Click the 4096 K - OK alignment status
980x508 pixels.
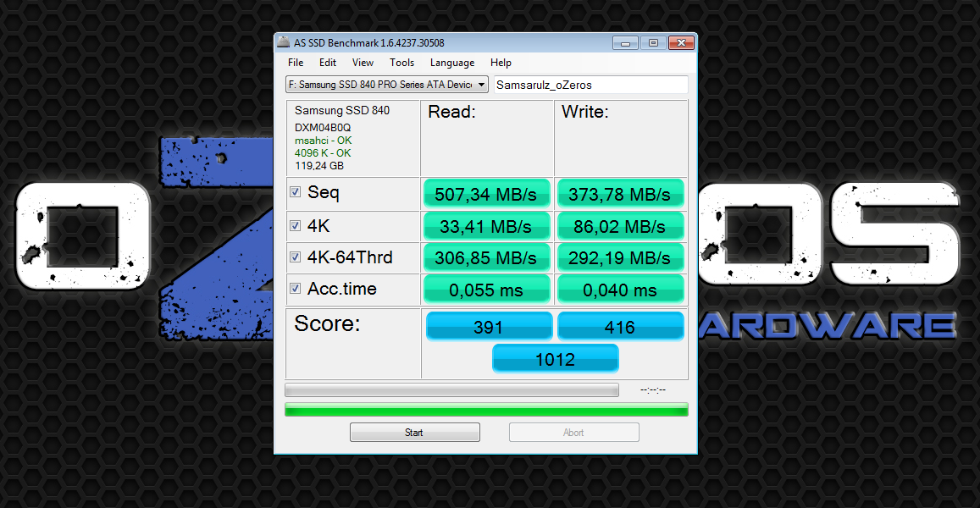click(x=323, y=153)
